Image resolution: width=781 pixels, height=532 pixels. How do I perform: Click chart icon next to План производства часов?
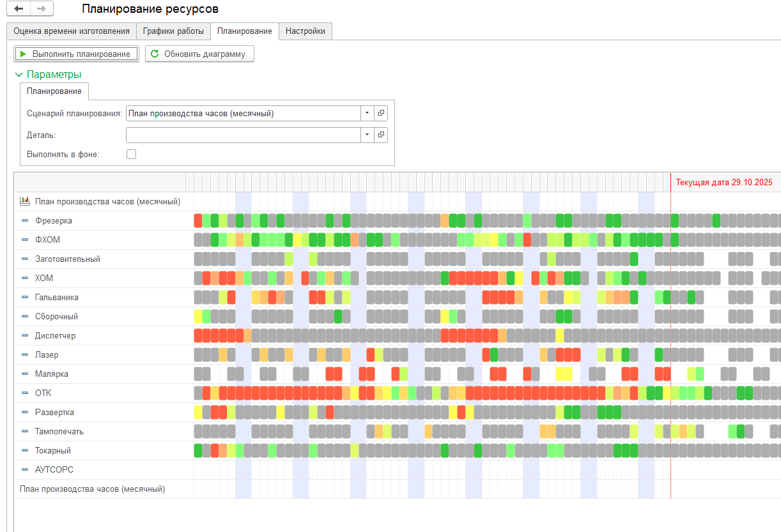point(25,201)
